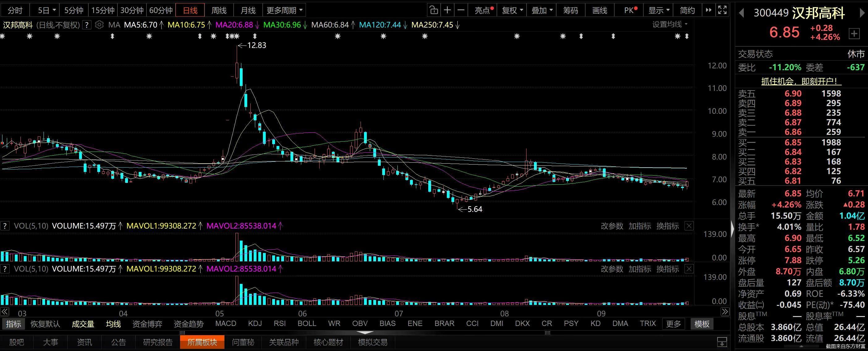This screenshot has height=351, width=868.
Task: Close the second VOL indicator panel
Action: pyautogui.click(x=689, y=269)
